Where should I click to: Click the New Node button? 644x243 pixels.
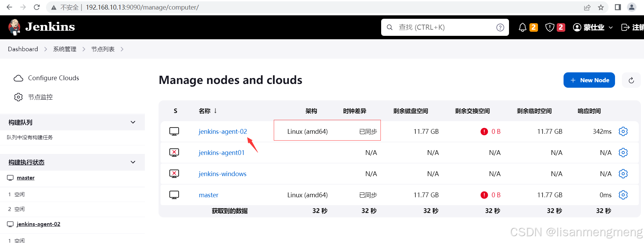[x=589, y=80]
